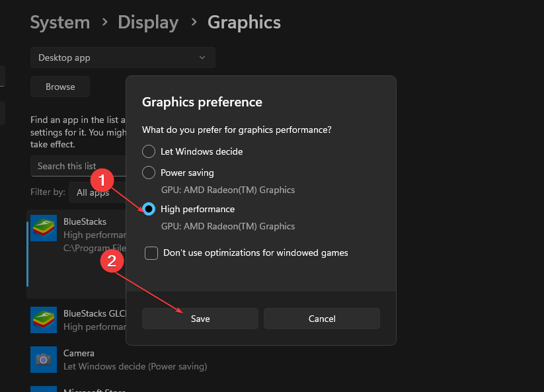Save the graphics preference
Screen dimensions: 544x392
pos(200,318)
